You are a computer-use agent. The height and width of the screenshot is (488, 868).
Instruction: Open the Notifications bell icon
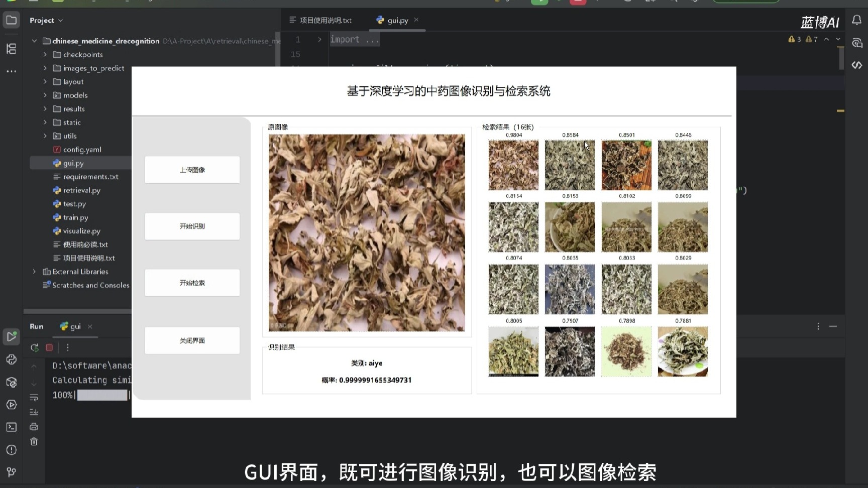(x=857, y=20)
